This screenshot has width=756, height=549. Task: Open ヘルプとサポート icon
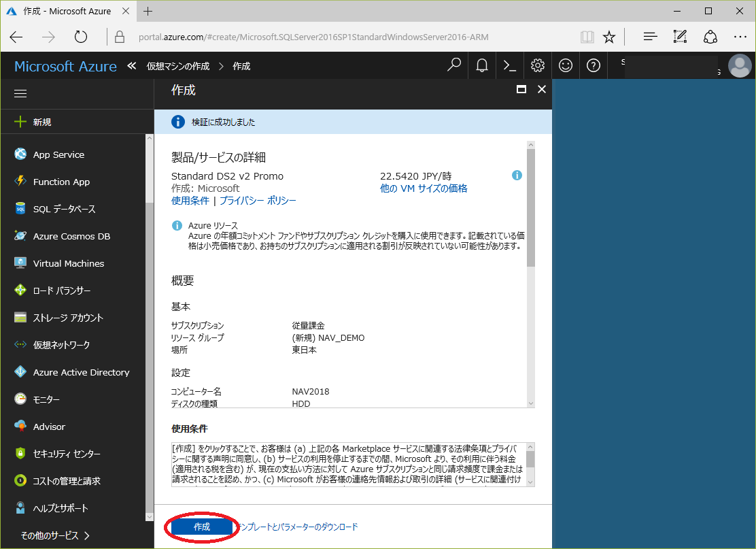click(20, 508)
